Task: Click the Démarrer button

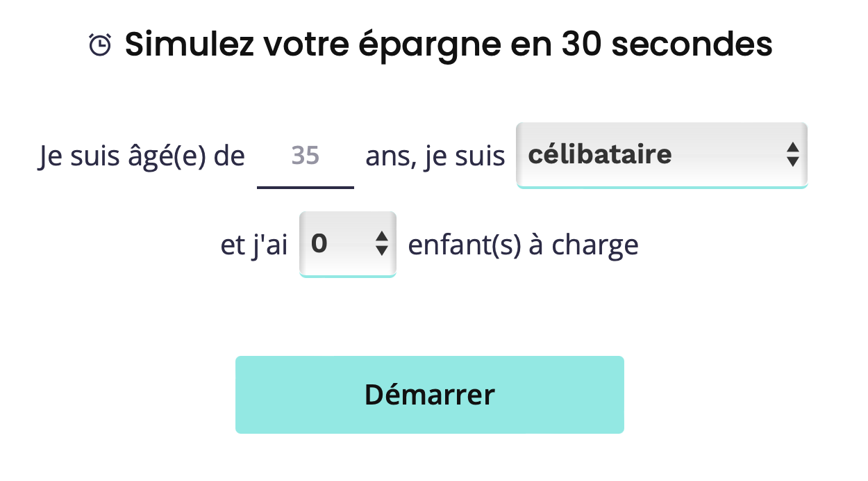Action: 430,395
